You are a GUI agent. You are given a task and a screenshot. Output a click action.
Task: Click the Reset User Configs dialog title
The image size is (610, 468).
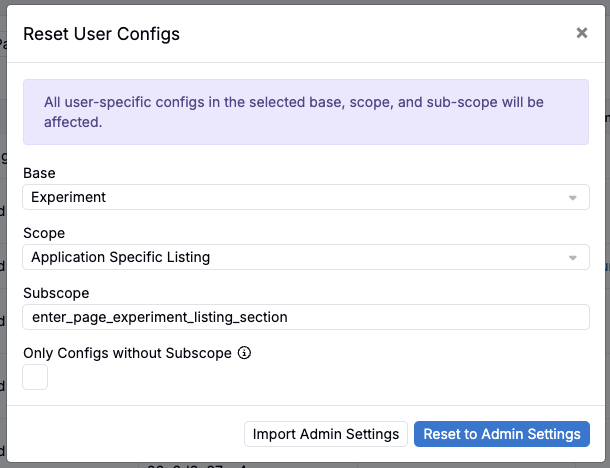(101, 34)
